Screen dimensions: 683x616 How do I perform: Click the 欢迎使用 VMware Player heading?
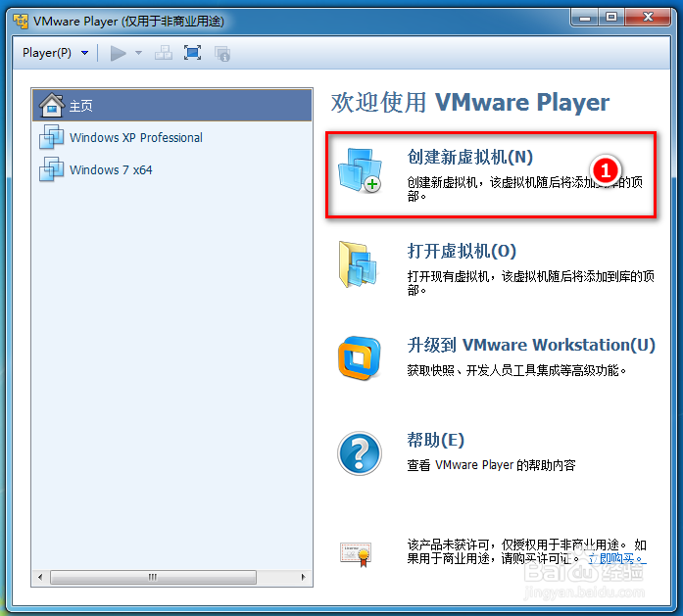tap(470, 103)
